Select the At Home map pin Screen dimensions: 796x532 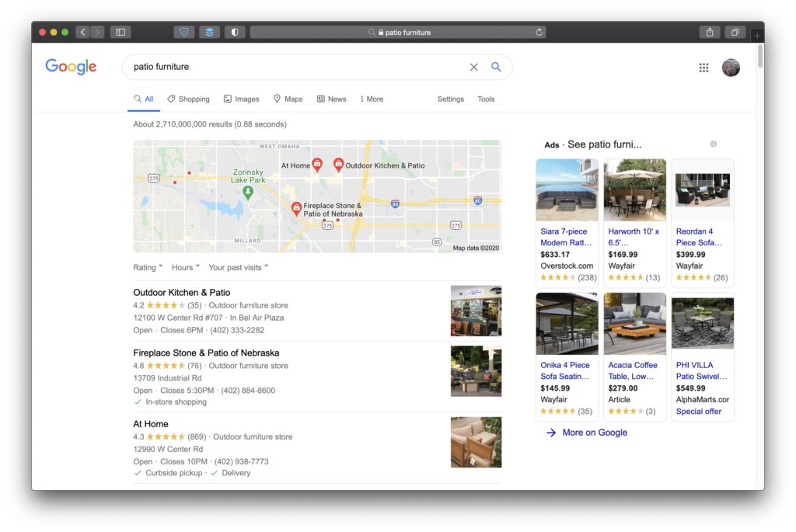pyautogui.click(x=317, y=164)
